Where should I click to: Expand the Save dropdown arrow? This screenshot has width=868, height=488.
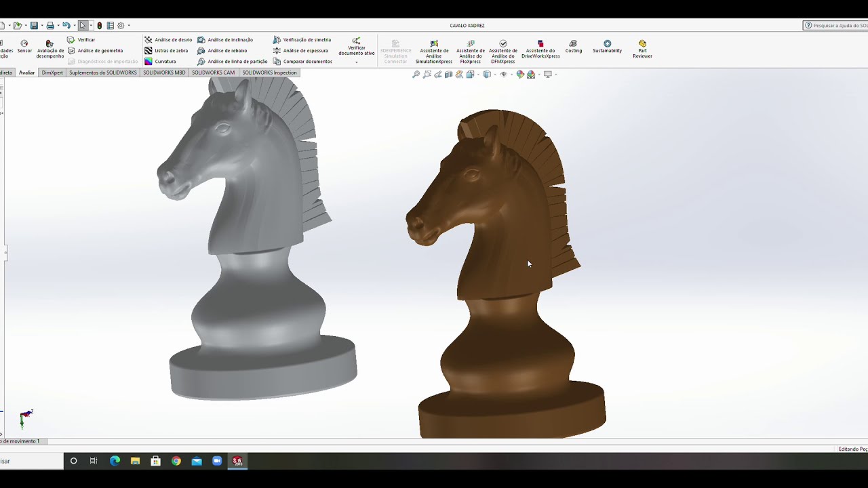pos(42,26)
